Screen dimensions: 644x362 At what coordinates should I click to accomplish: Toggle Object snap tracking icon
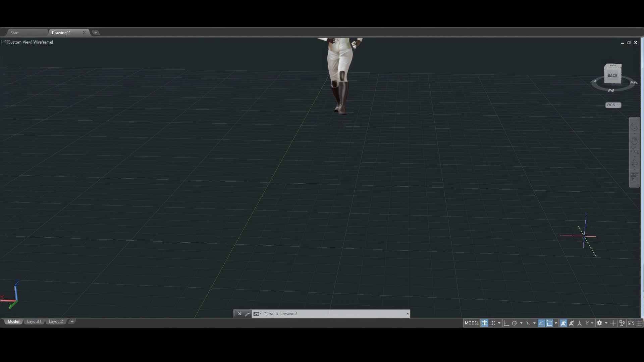tap(541, 323)
